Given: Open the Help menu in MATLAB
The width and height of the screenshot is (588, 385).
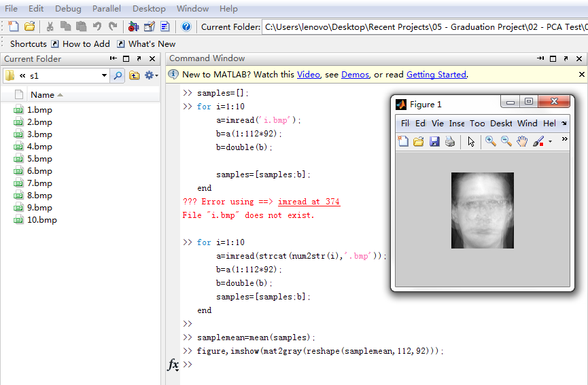Looking at the screenshot, I should [x=228, y=8].
